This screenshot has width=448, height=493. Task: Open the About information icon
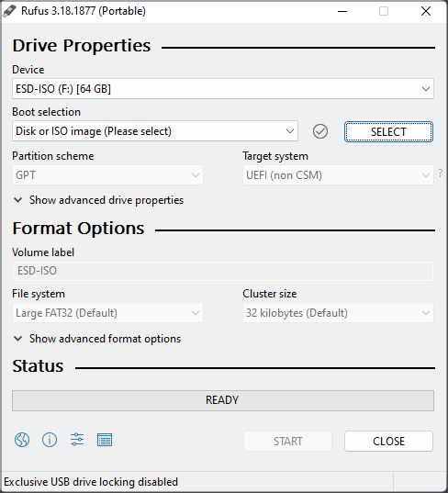50,440
